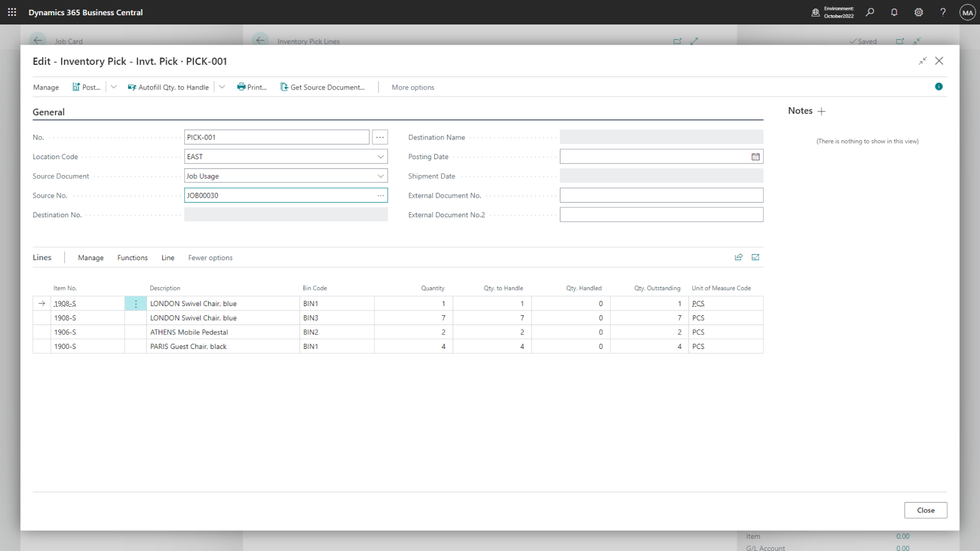This screenshot has width=980, height=551.
Task: Open Job Card in new window icon
Action: click(900, 41)
